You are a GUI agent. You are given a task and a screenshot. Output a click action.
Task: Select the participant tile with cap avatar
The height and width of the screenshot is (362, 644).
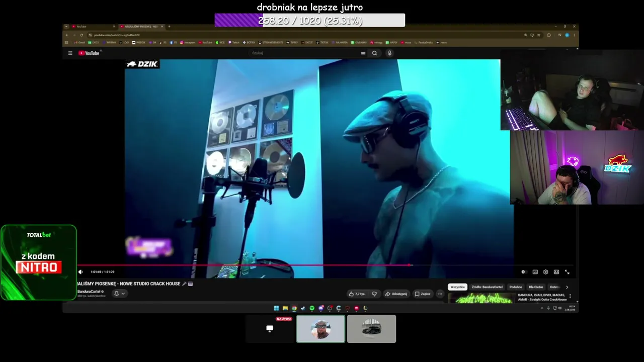(x=321, y=329)
